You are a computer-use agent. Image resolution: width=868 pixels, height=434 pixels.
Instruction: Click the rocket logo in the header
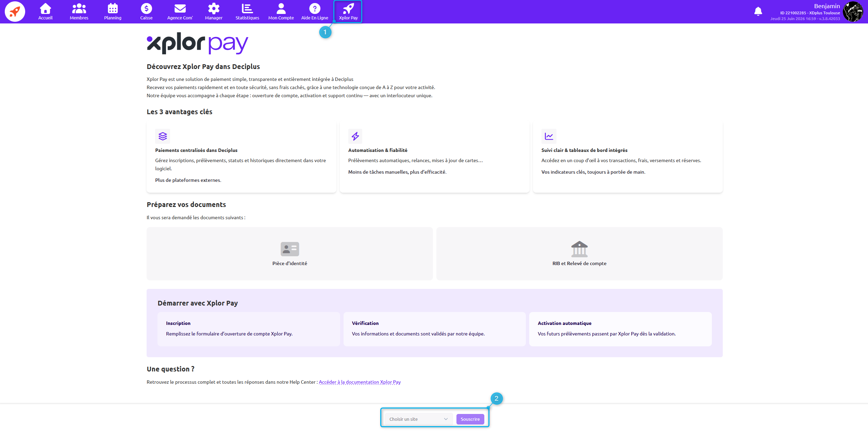click(15, 12)
